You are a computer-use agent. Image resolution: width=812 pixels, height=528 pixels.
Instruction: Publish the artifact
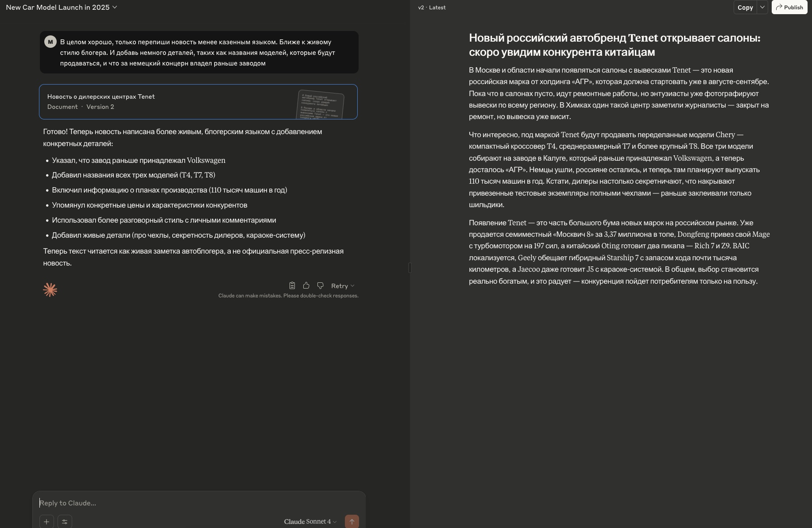789,7
